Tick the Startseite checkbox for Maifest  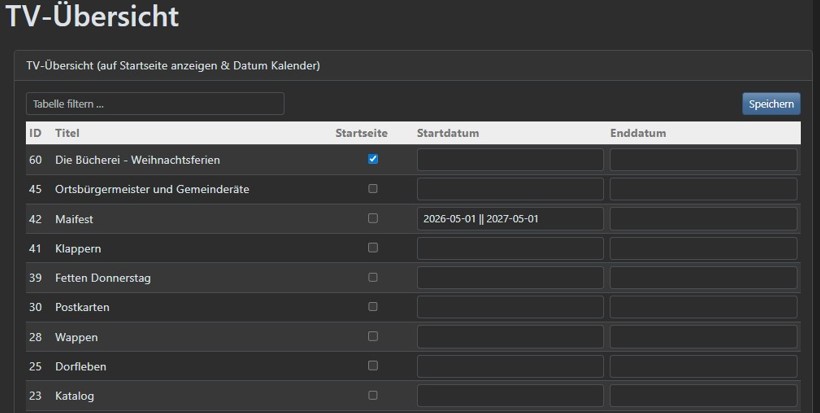click(x=373, y=218)
